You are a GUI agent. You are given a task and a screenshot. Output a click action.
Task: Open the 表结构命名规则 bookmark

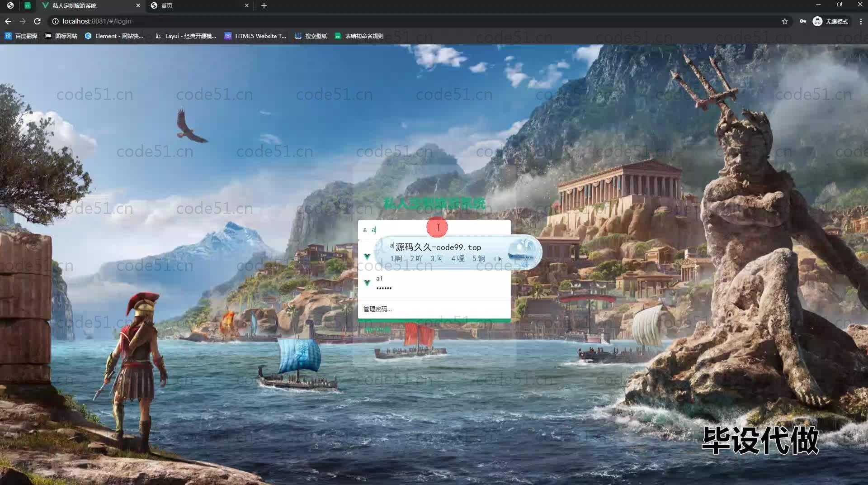(x=359, y=36)
